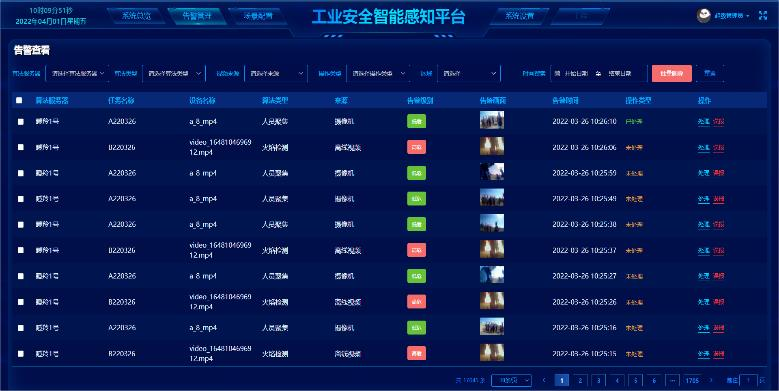Click the red alarm level badge in second row
779x391 pixels.
[416, 147]
